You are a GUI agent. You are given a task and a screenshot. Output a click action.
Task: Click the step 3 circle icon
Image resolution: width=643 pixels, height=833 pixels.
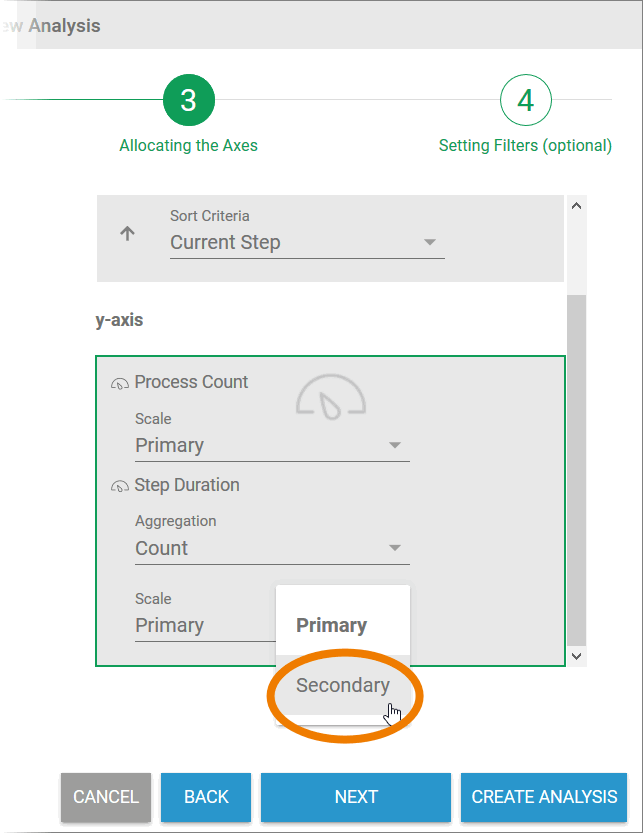(188, 101)
